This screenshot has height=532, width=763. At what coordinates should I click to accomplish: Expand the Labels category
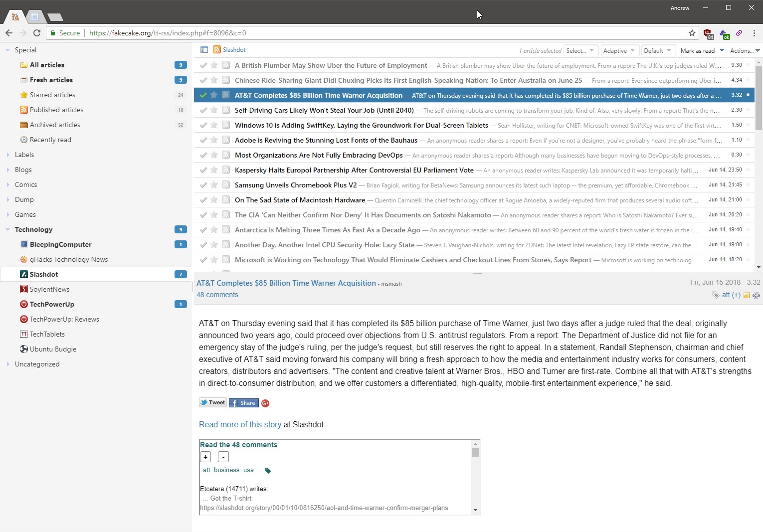[x=8, y=155]
